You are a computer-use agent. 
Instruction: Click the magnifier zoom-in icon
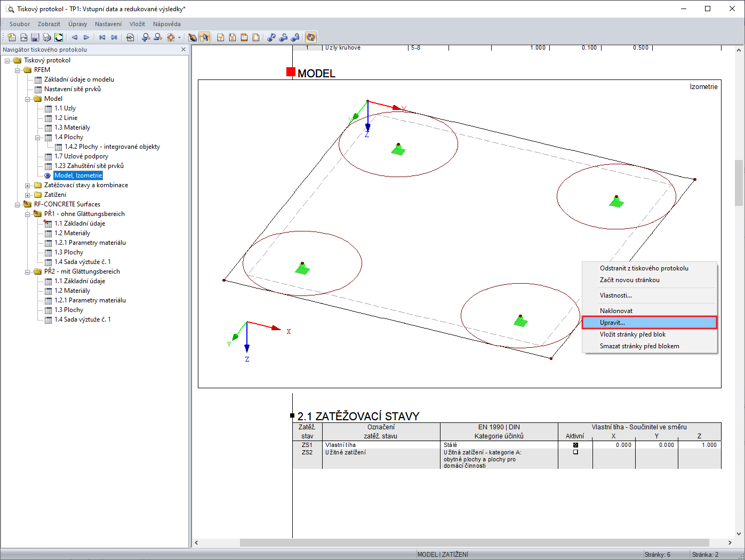pos(146,37)
